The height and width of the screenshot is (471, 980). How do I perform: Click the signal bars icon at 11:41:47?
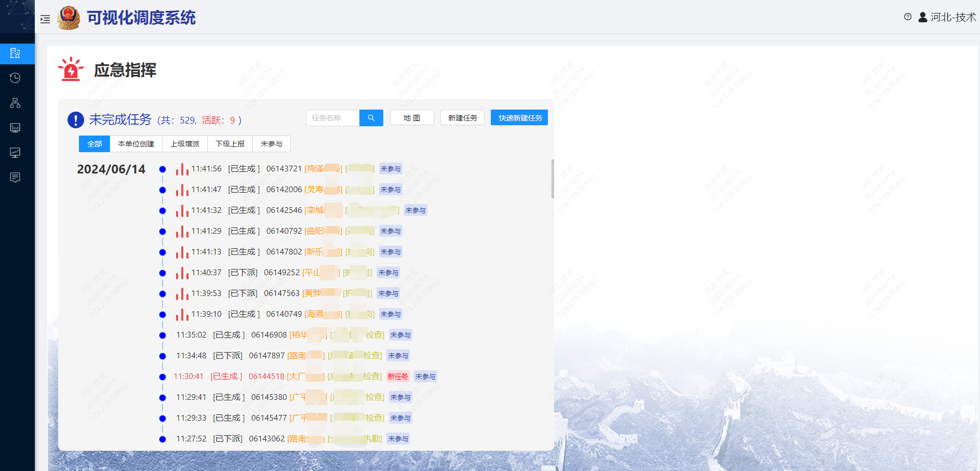pyautogui.click(x=182, y=190)
